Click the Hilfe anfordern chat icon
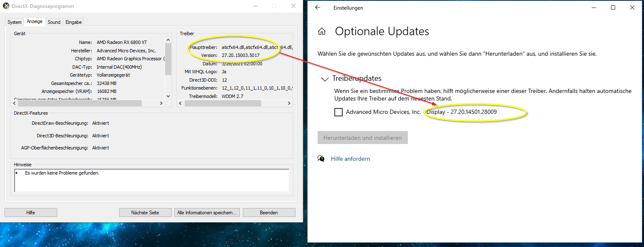This screenshot has width=644, height=247. (x=321, y=159)
